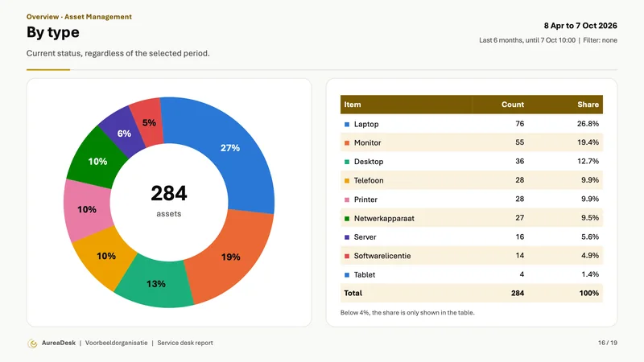
Task: Click the red Softwarelicentie legend square
Action: click(x=347, y=256)
